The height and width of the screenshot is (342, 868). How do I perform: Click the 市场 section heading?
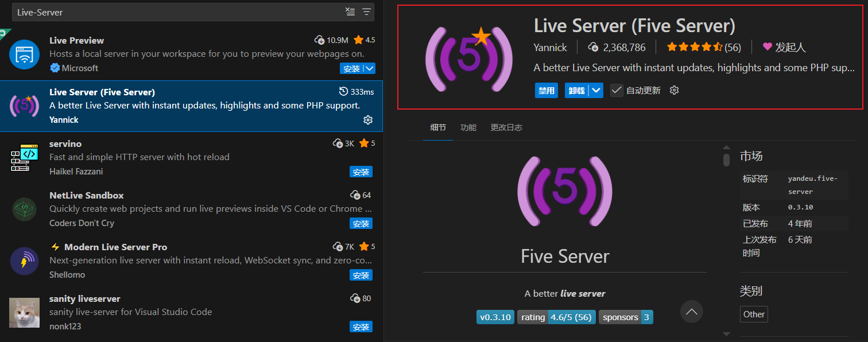coord(751,156)
